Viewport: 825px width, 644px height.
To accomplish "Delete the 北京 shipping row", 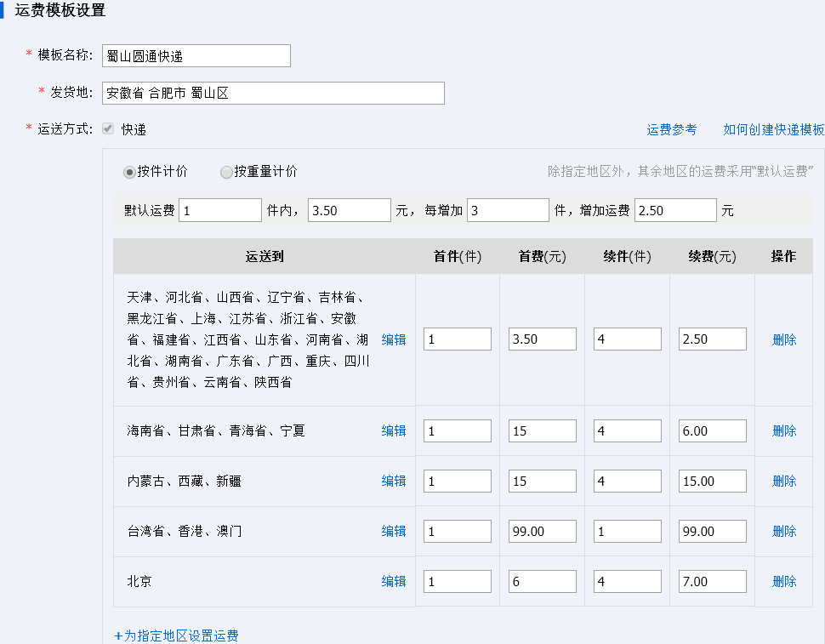I will (x=784, y=581).
